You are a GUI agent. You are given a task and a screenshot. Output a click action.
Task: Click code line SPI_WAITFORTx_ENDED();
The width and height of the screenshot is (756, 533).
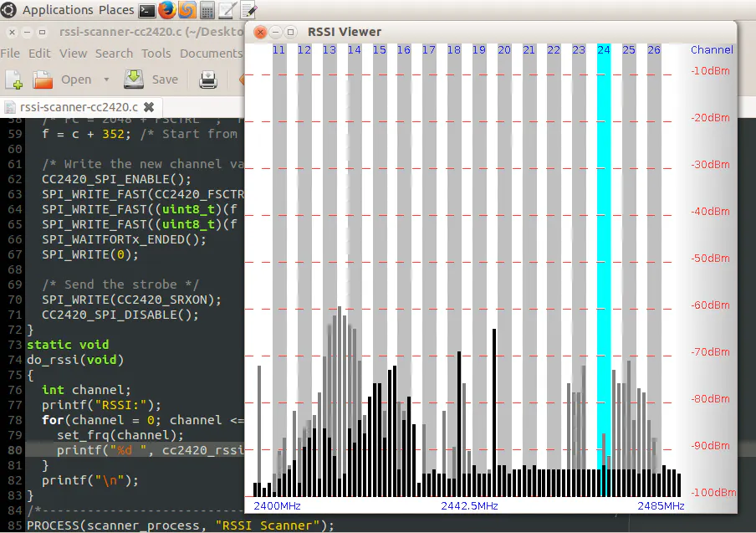[124, 240]
